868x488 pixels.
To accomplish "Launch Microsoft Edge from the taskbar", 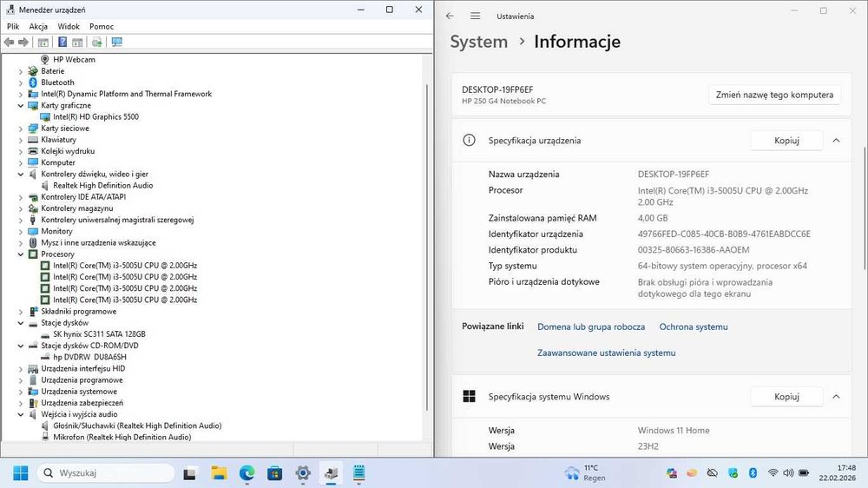I will [x=247, y=473].
